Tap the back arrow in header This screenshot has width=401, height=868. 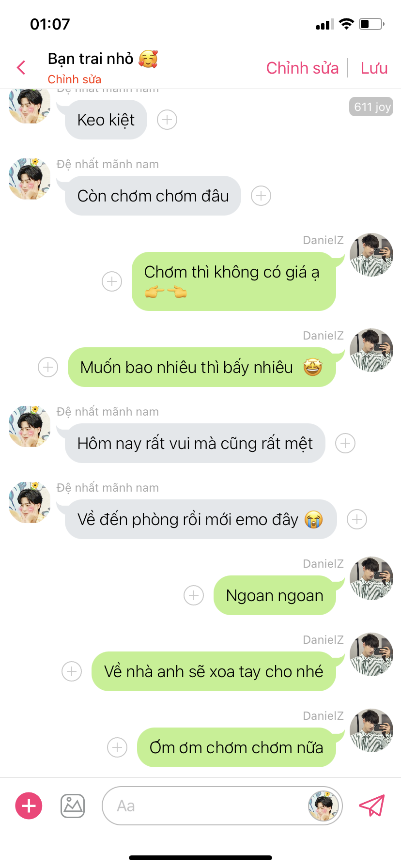[x=21, y=67]
